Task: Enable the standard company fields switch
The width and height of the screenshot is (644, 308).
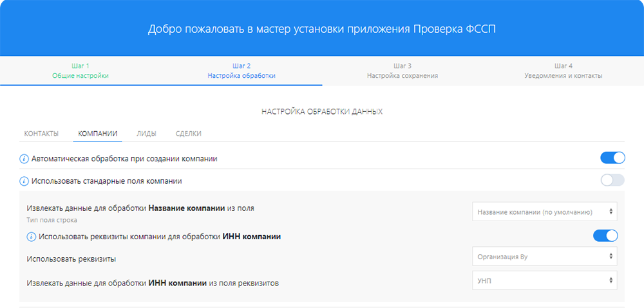Action: click(x=612, y=181)
